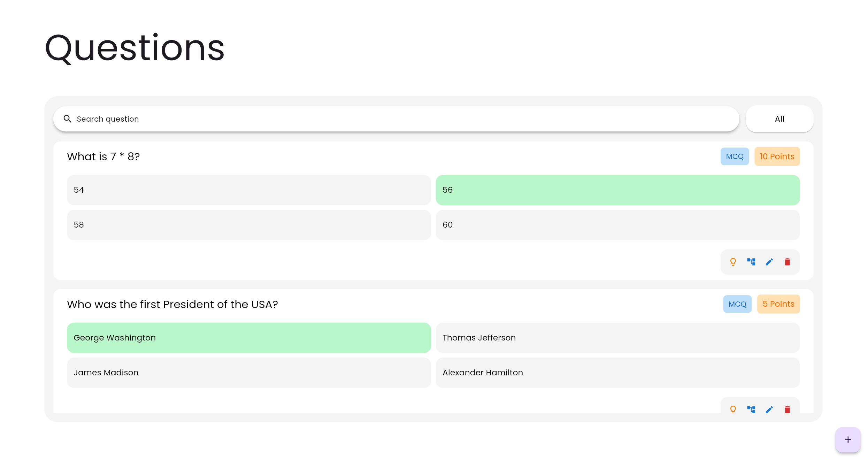
Task: Select answer option 54
Action: (x=249, y=190)
